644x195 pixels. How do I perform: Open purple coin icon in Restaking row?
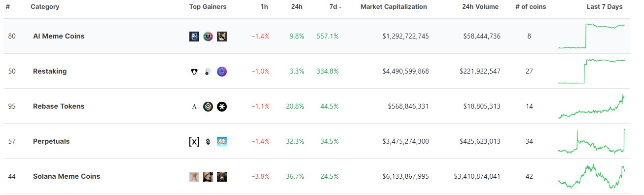pos(222,72)
